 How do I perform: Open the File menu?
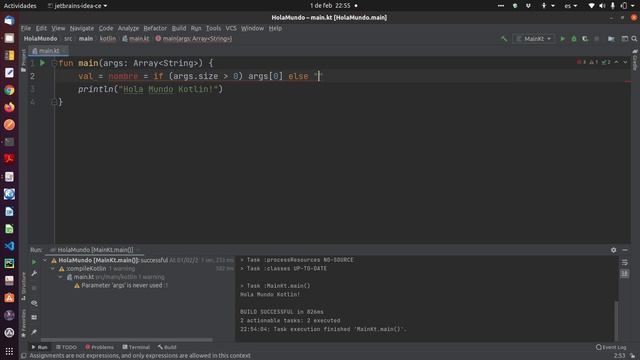pos(26,28)
